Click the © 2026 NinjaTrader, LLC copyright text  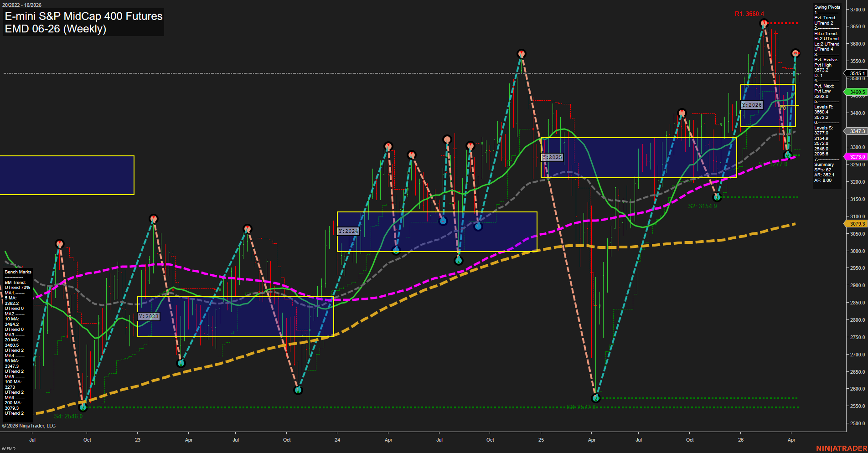pyautogui.click(x=29, y=426)
